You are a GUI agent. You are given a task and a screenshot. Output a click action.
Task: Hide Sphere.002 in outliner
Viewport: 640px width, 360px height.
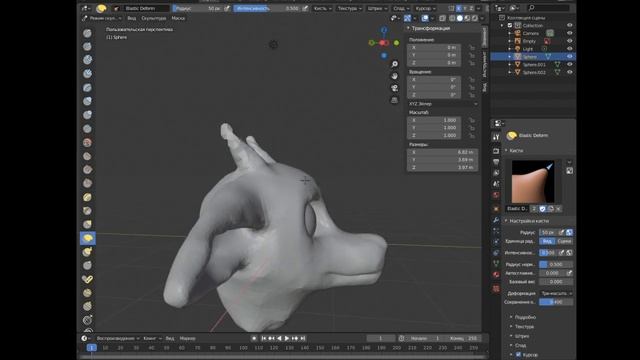[569, 72]
